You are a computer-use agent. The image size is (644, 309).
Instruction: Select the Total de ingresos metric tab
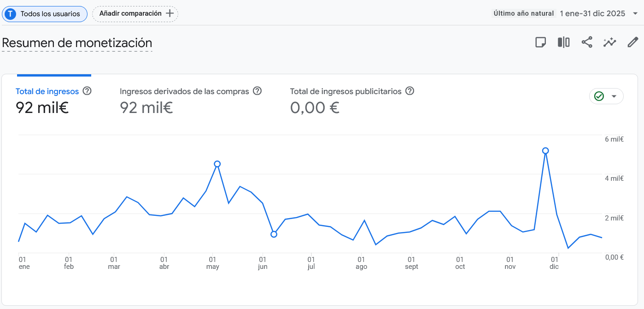tap(47, 91)
